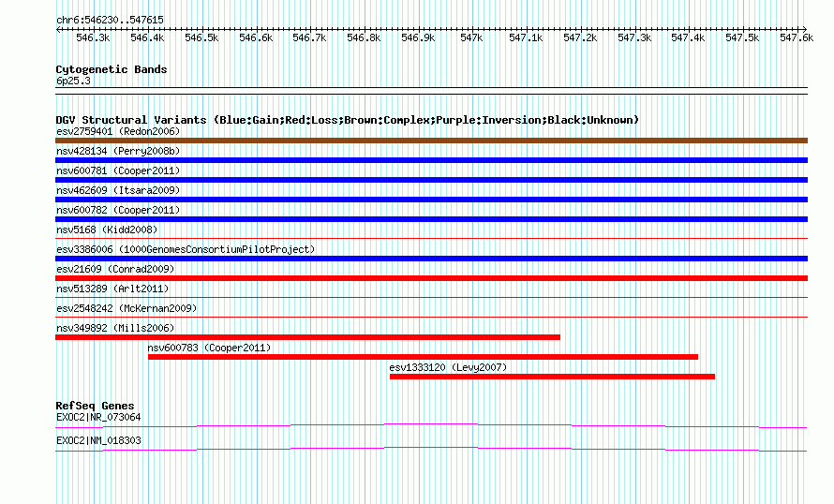Open nsv513289 (Arlt2011) label
Screen dimensions: 834x504
(x=112, y=289)
